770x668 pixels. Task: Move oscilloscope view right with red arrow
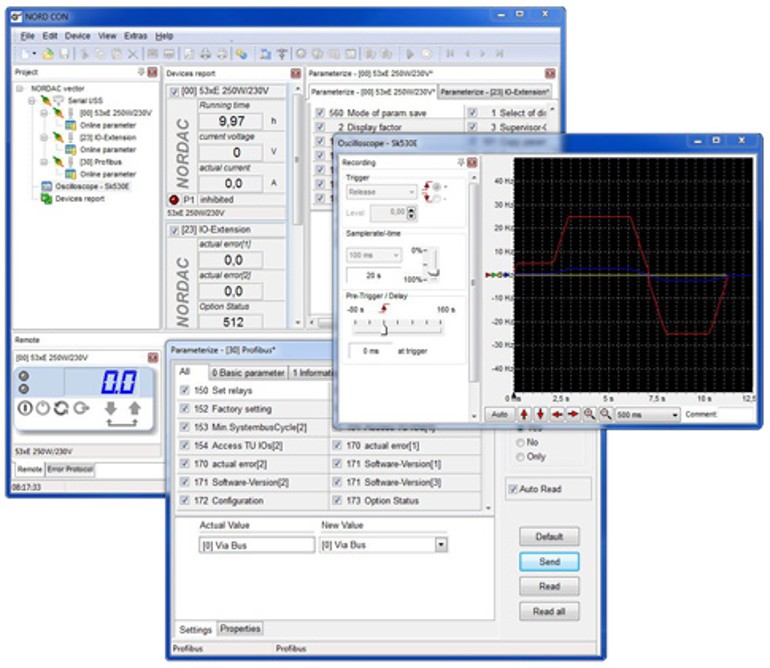click(x=573, y=414)
